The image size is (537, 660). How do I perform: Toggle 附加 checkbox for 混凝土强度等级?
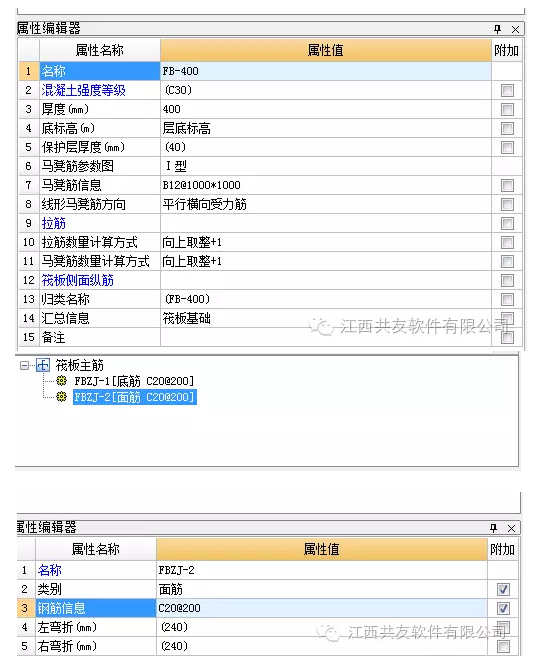(508, 90)
